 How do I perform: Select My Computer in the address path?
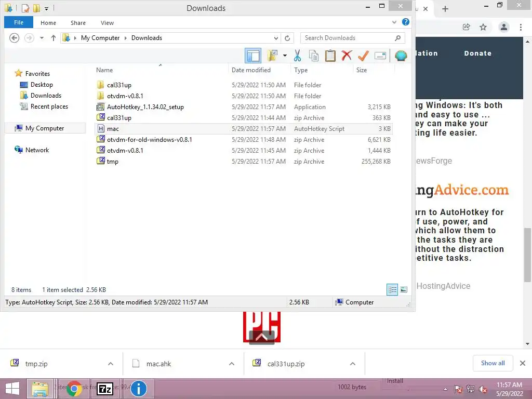[x=100, y=38]
